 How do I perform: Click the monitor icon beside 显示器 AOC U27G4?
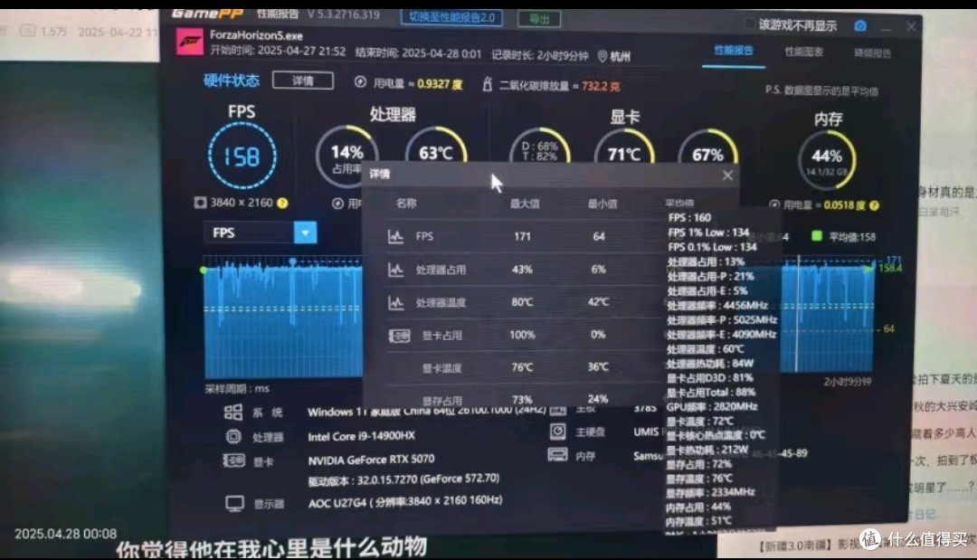pyautogui.click(x=235, y=503)
